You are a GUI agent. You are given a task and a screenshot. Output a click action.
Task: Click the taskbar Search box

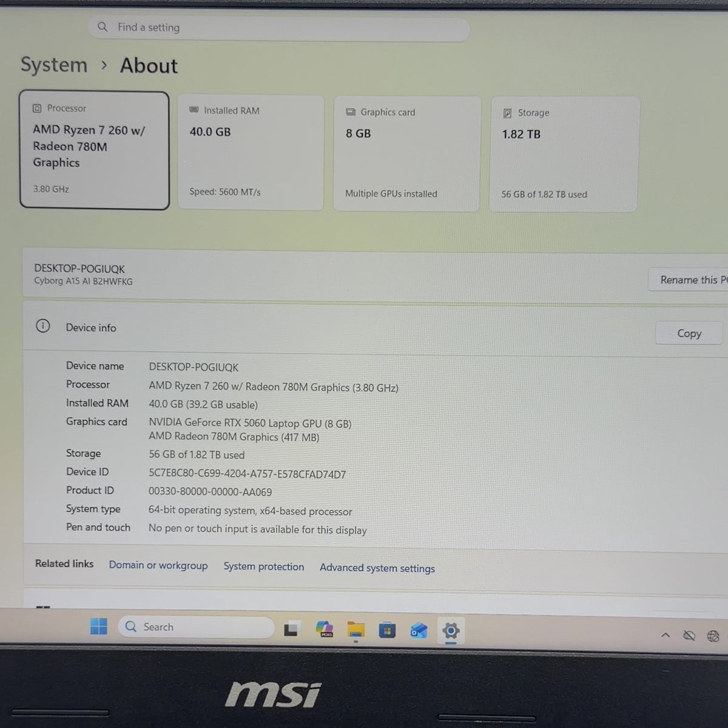197,627
